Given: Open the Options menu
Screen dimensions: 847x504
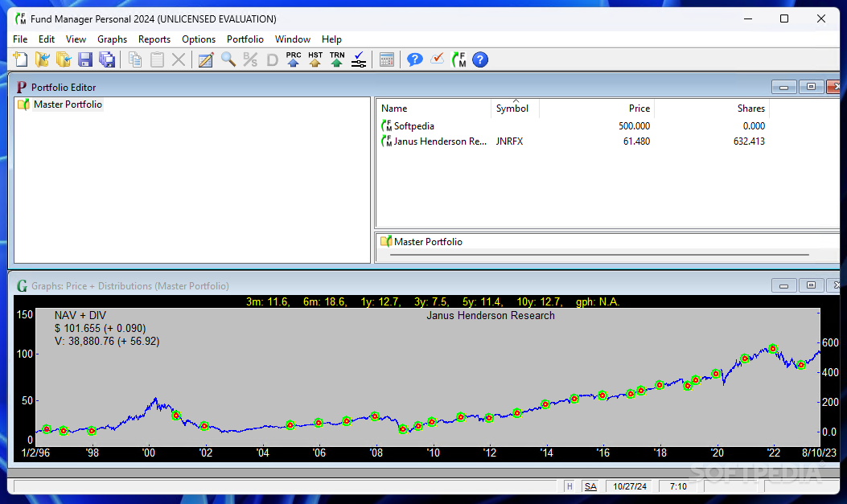Looking at the screenshot, I should 198,39.
